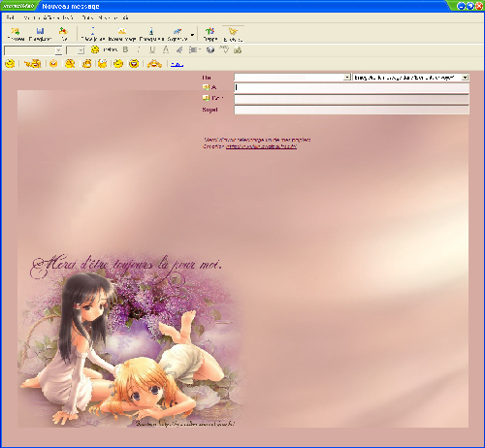Viewport: 485px width, 448px height.
Task: Click the address book icon next to À
Action: click(x=206, y=87)
